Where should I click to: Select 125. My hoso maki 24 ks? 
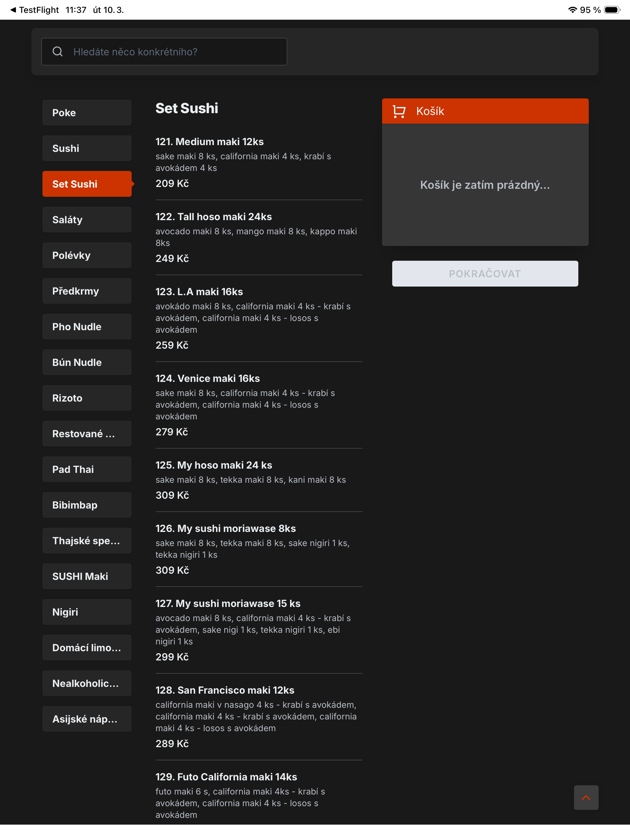click(x=259, y=480)
